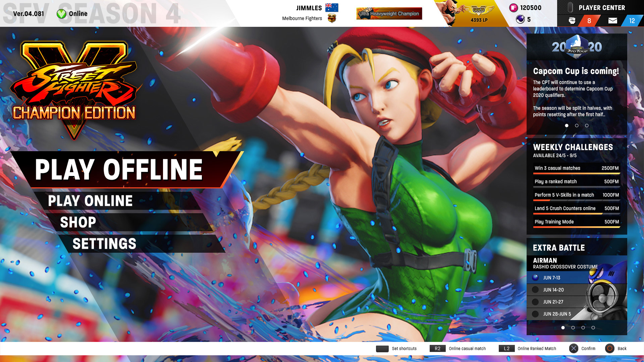Click the fist notifications icon in Player Center
Image resolution: width=644 pixels, height=362 pixels.
(x=572, y=21)
